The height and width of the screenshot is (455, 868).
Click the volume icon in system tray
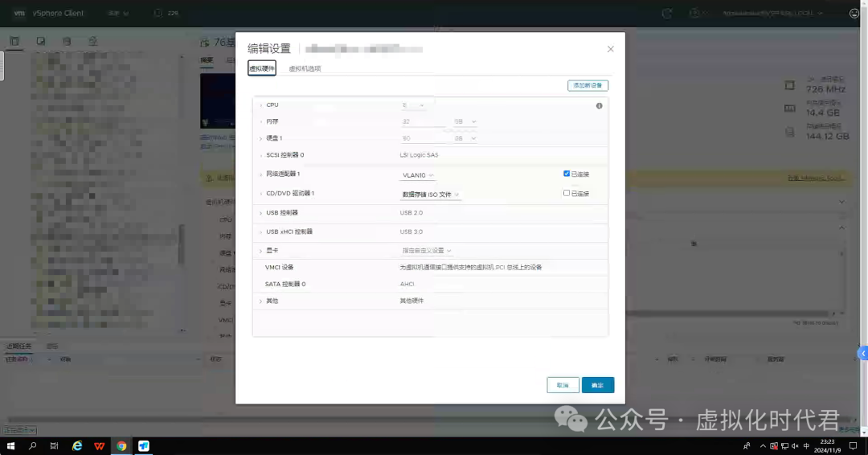[x=795, y=445]
